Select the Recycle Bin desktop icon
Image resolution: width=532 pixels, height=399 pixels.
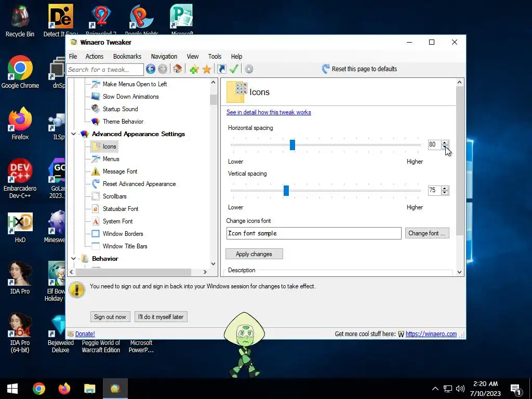tap(20, 21)
